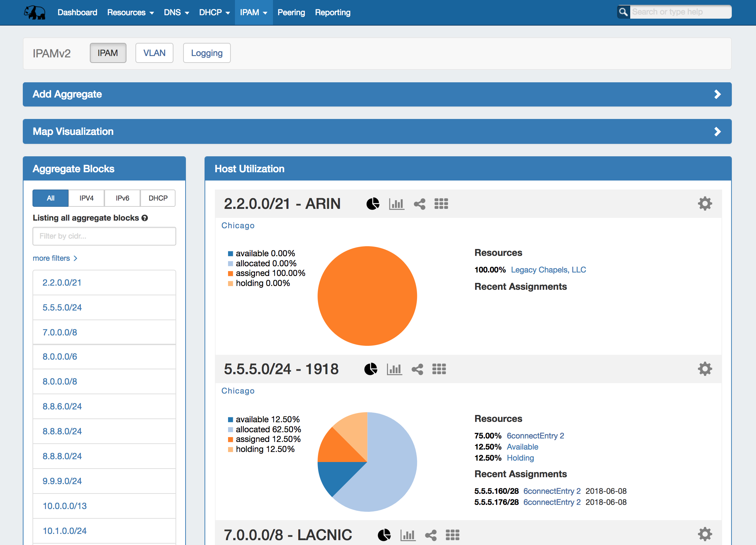This screenshot has height=545, width=756.
Task: Open the Reporting menu item
Action: (x=332, y=12)
